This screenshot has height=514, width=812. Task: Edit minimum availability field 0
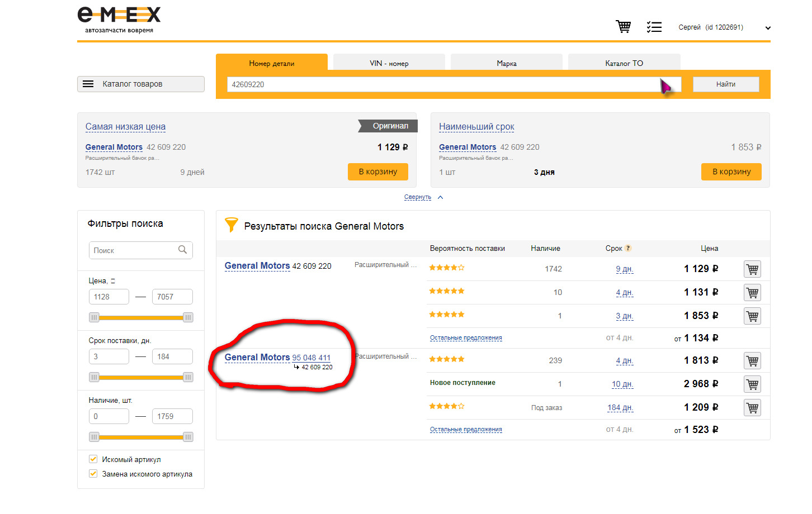coord(109,416)
